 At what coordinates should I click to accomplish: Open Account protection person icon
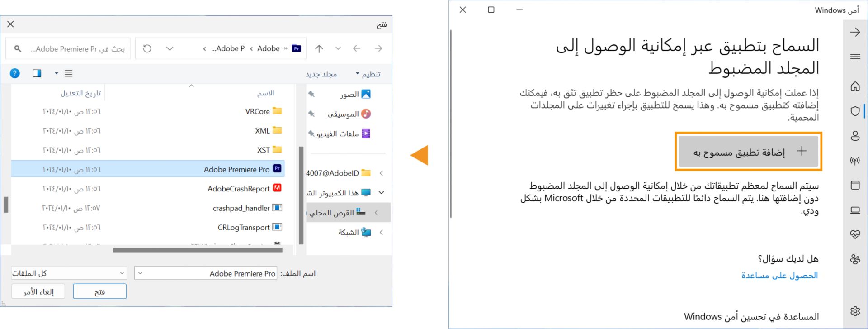pyautogui.click(x=855, y=136)
